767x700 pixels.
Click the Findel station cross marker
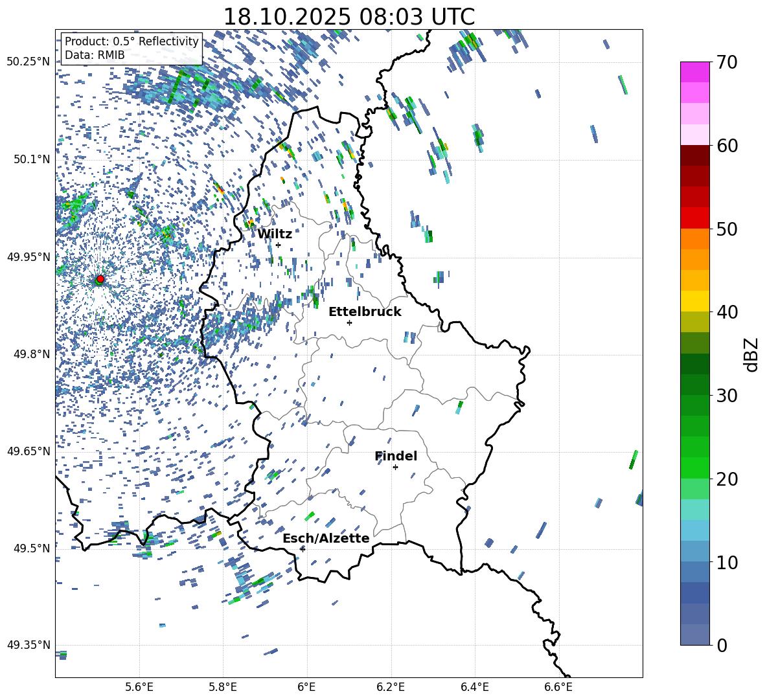pyautogui.click(x=395, y=468)
